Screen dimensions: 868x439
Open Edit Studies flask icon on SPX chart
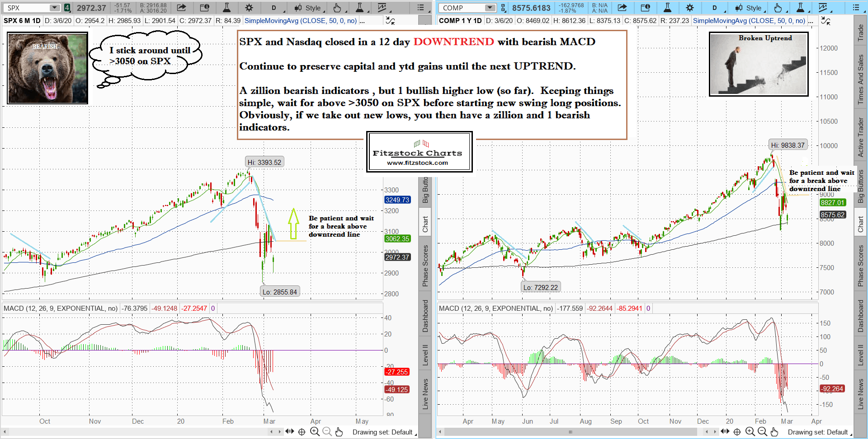(226, 8)
